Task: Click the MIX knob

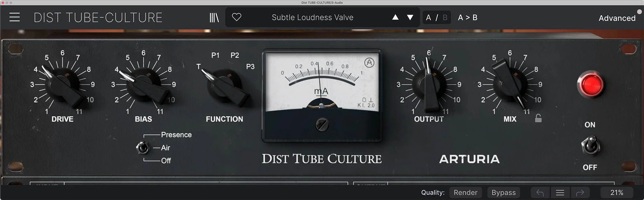Action: 510,85
